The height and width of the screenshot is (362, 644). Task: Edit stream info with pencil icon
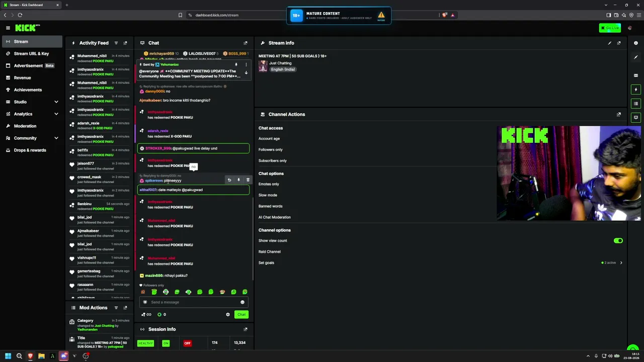click(x=610, y=43)
